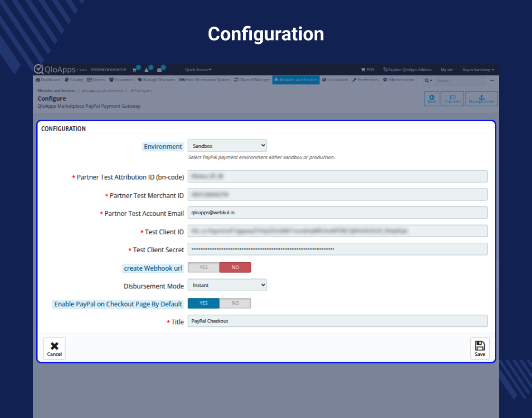Screen dimensions: 532x418
Task: Open the Preferences menu
Action: tap(365, 80)
